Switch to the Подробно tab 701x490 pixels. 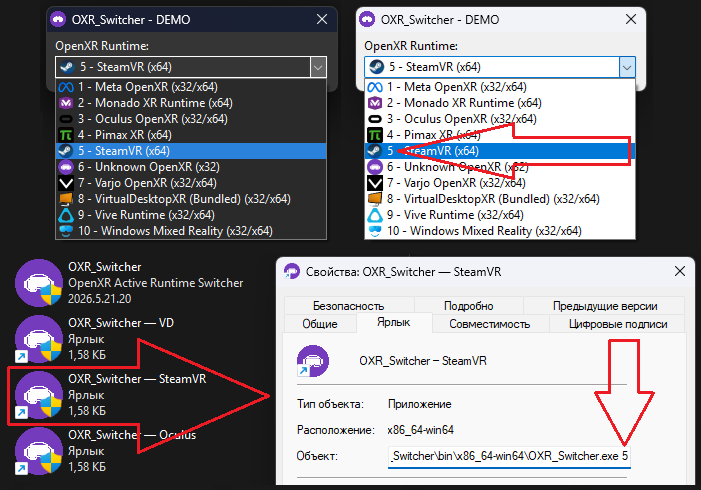tap(469, 306)
